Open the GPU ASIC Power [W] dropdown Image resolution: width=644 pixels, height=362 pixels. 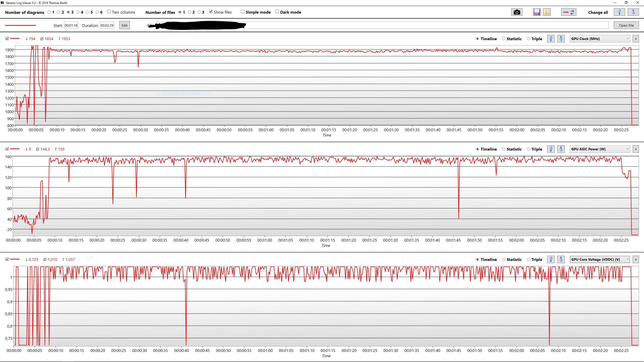click(599, 149)
